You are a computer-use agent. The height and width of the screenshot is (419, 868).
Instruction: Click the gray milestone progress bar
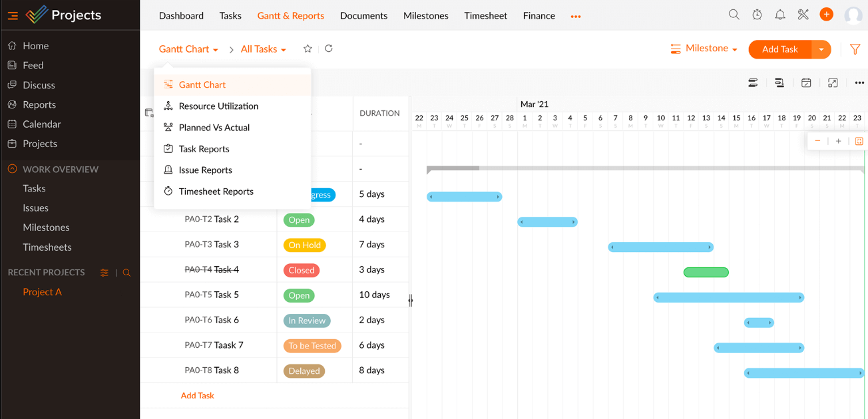click(645, 169)
